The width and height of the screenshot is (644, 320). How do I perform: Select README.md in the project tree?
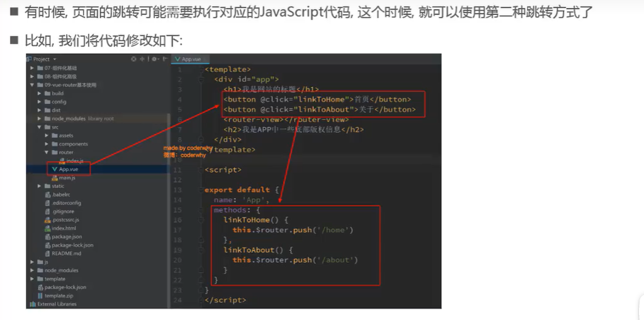pos(67,253)
